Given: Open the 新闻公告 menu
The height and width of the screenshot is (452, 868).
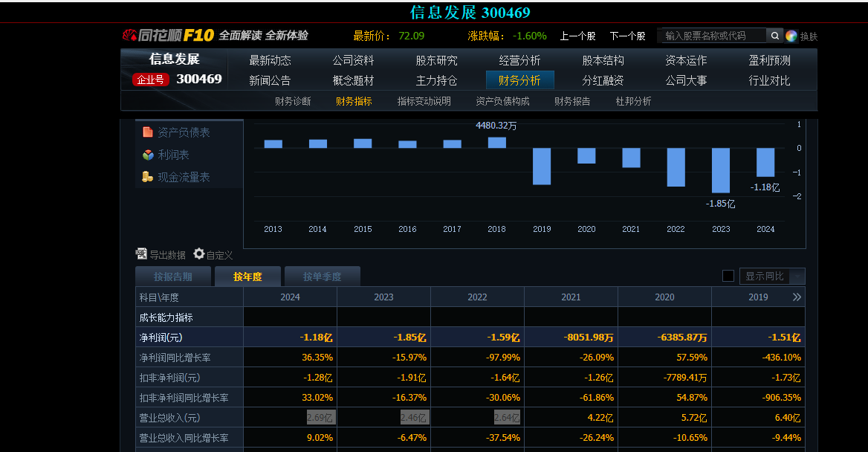Looking at the screenshot, I should pos(271,80).
